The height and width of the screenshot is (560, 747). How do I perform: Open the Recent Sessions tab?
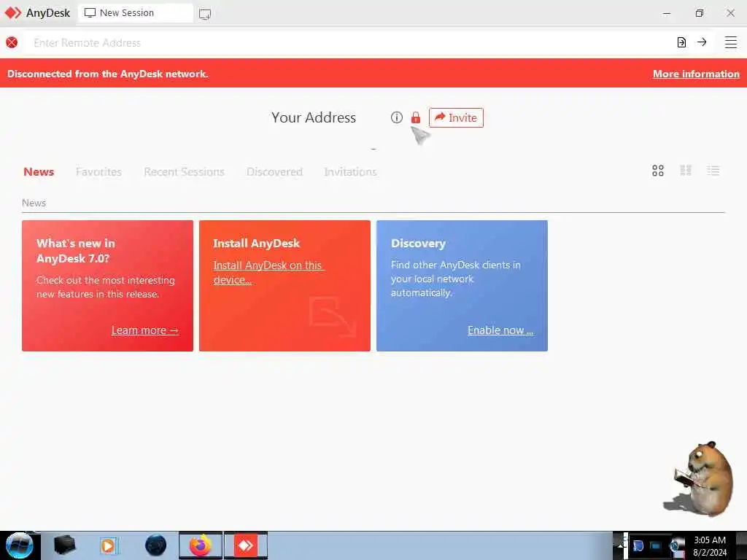[184, 172]
